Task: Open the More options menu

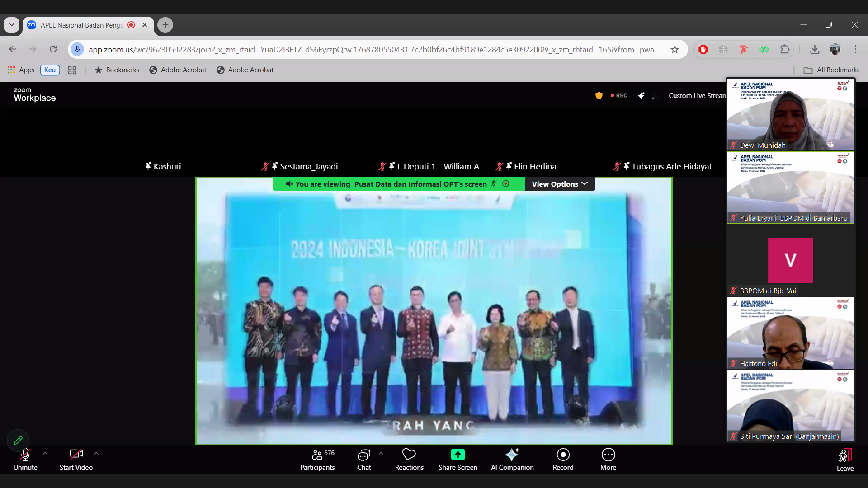Action: 608,459
